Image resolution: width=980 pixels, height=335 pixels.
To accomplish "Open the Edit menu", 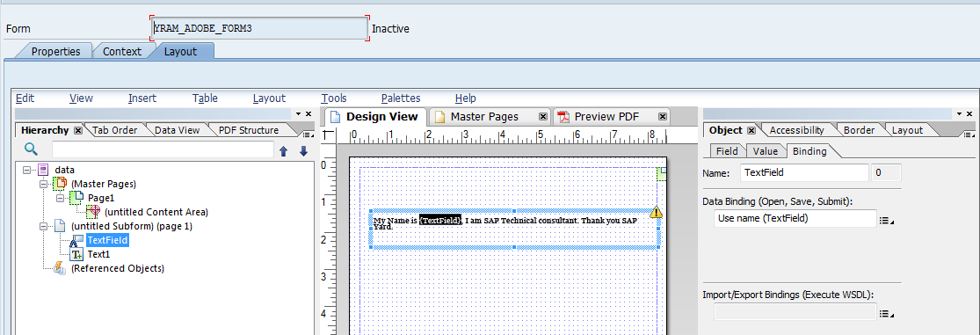I will coord(25,98).
